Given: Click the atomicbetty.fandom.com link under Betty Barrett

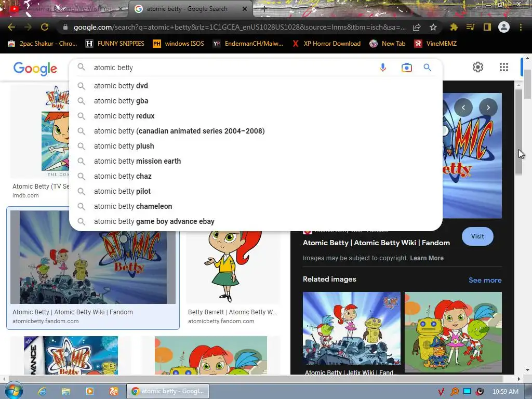Looking at the screenshot, I should (x=221, y=321).
